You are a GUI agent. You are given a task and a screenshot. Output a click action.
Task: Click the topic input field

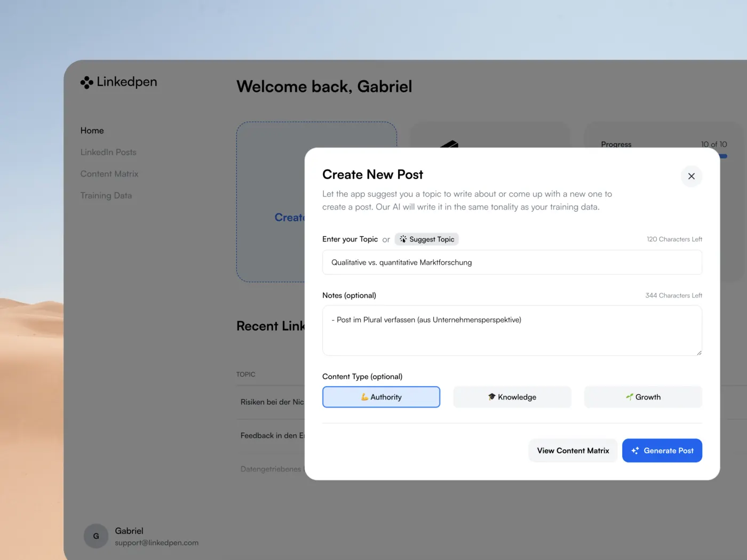(x=512, y=262)
